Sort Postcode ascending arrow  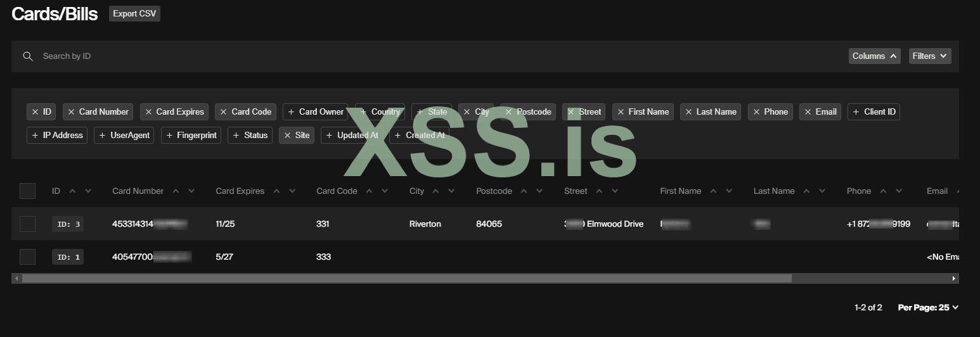pyautogui.click(x=524, y=191)
